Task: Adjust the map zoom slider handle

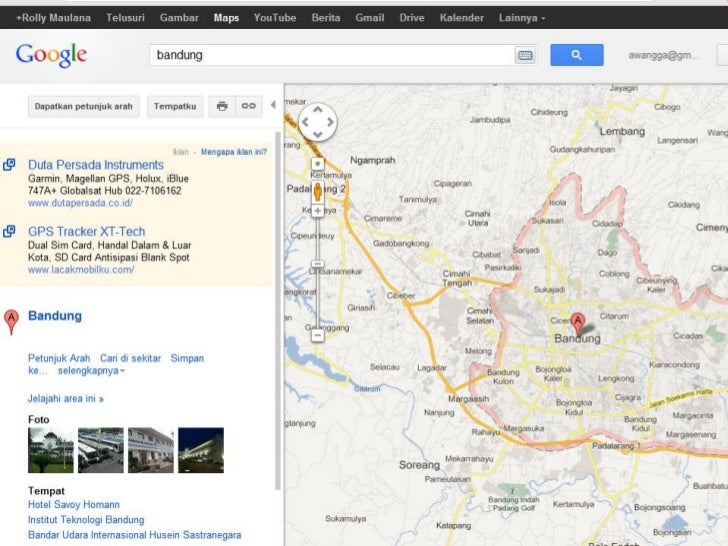Action: 318,264
